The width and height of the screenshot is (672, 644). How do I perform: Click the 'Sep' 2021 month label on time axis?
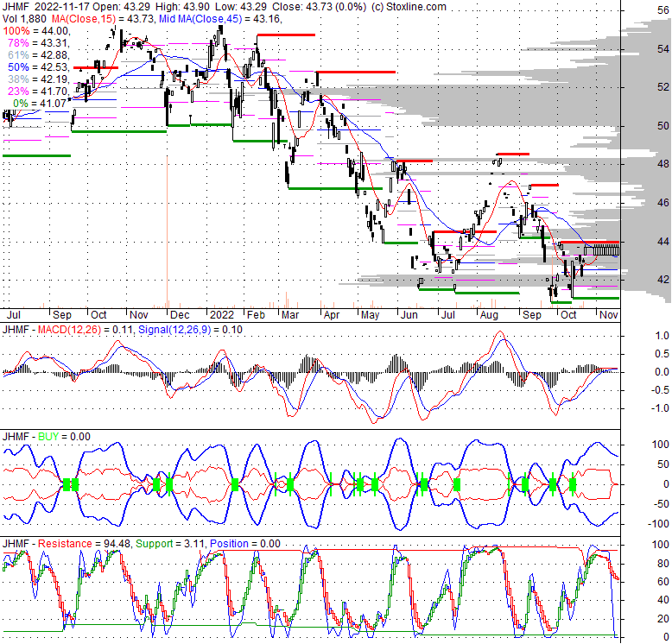[x=61, y=315]
